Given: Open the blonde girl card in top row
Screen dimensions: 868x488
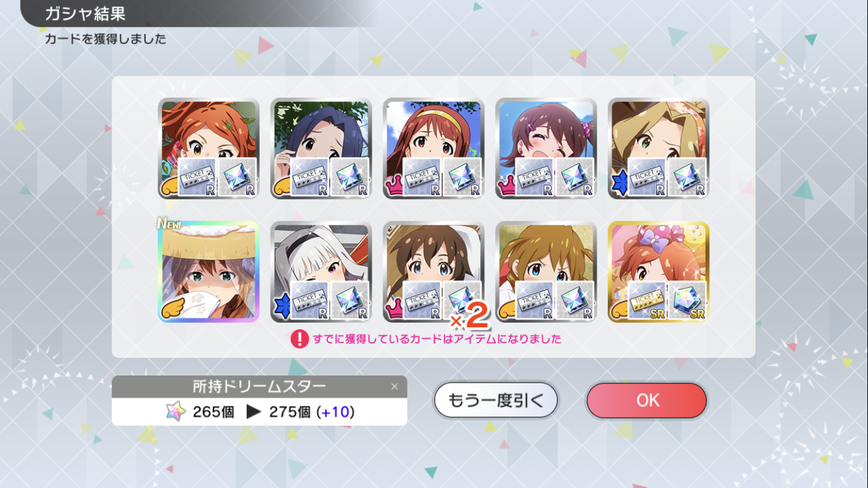Looking at the screenshot, I should pos(658,148).
